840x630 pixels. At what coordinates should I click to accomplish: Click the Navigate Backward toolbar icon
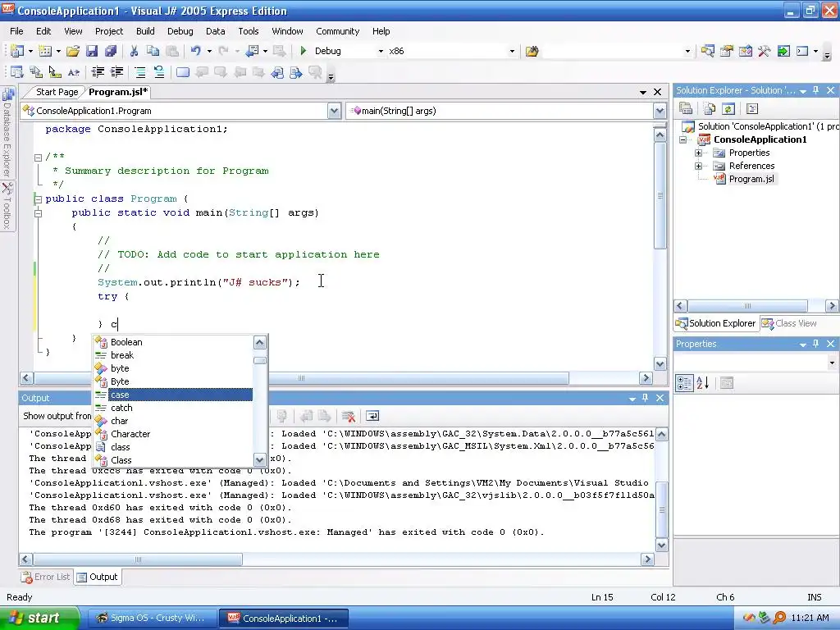(x=252, y=51)
